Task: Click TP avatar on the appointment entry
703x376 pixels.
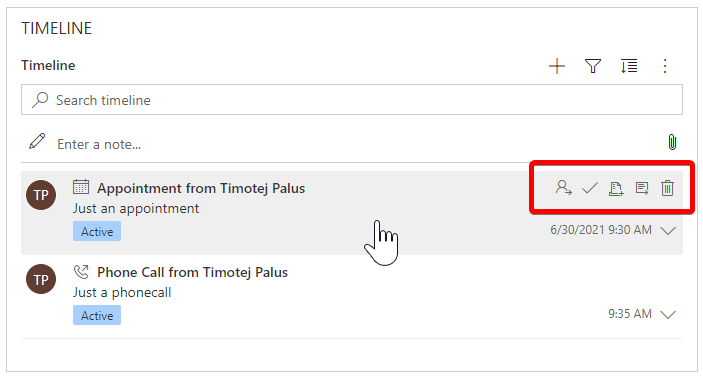Action: [x=41, y=195]
